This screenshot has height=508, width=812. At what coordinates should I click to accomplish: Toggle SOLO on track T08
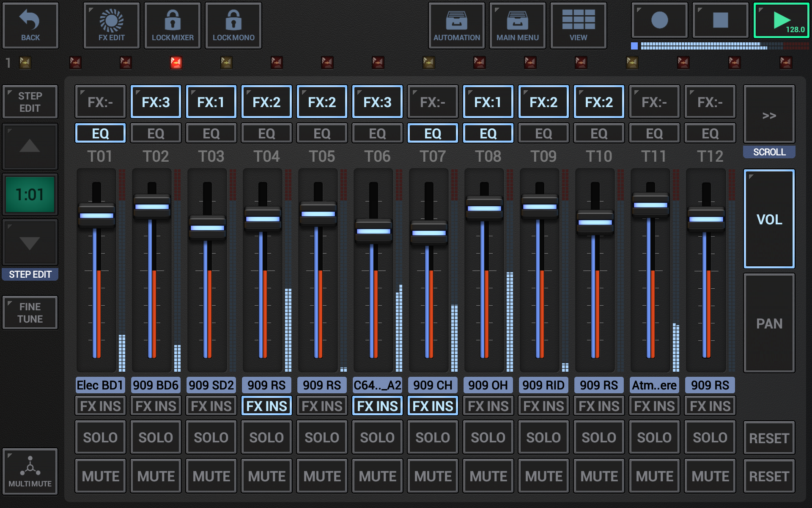click(488, 437)
